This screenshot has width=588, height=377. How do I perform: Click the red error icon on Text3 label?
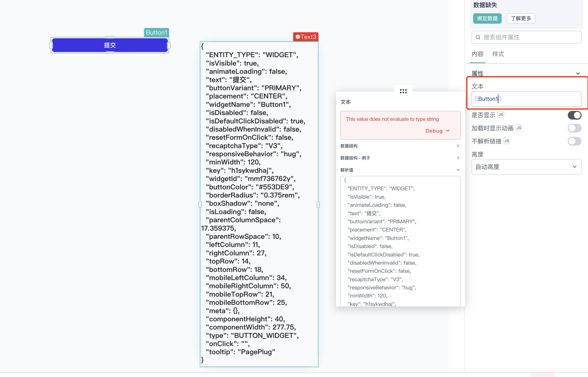(x=297, y=37)
